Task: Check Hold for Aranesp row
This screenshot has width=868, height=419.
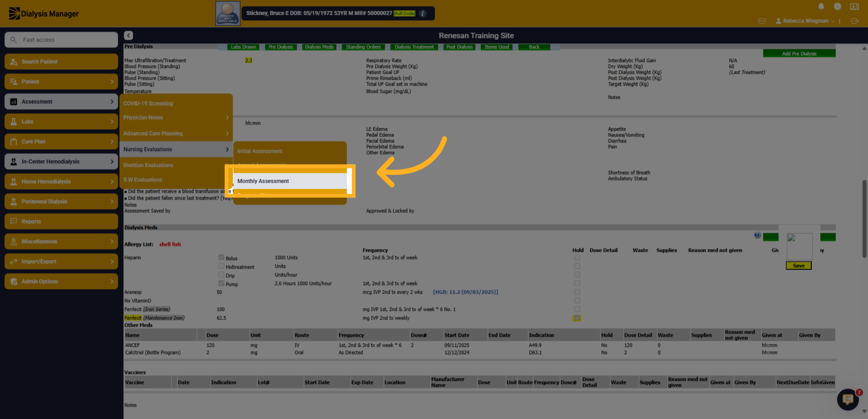Action: pyautogui.click(x=577, y=292)
